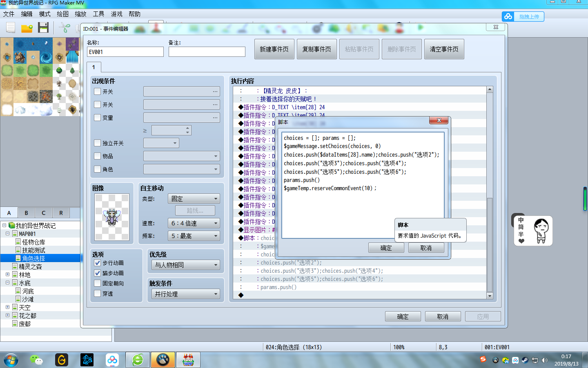Viewport: 588px width, 368px height.
Task: Pick the whirlpool tile in the tileset palette
Action: [46, 57]
